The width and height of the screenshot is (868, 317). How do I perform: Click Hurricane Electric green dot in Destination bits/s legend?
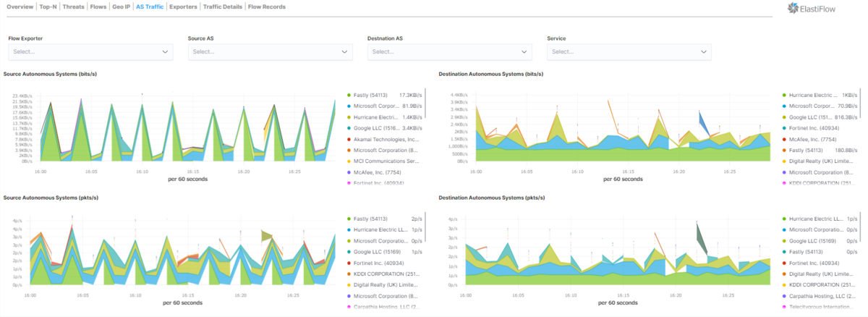[x=784, y=96]
